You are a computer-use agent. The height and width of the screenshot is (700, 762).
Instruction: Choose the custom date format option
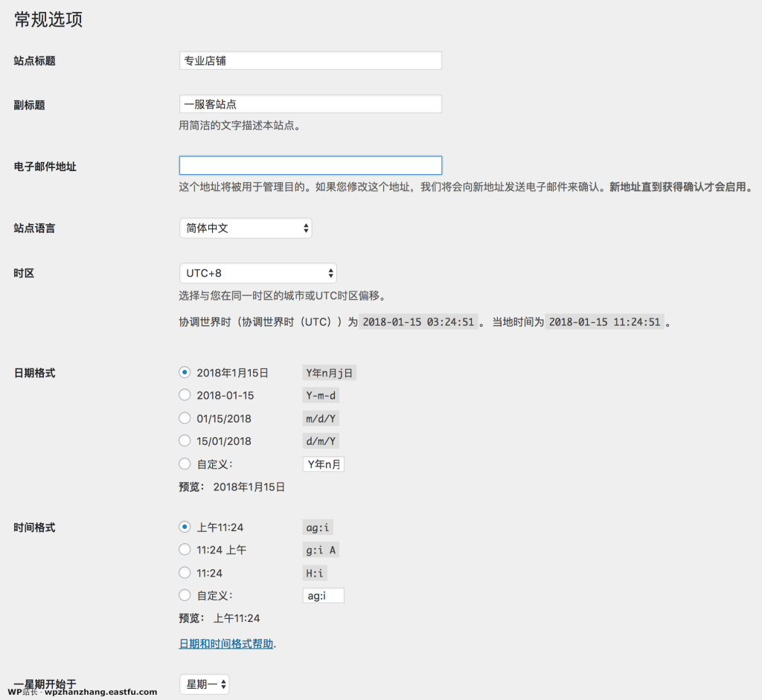[x=185, y=463]
